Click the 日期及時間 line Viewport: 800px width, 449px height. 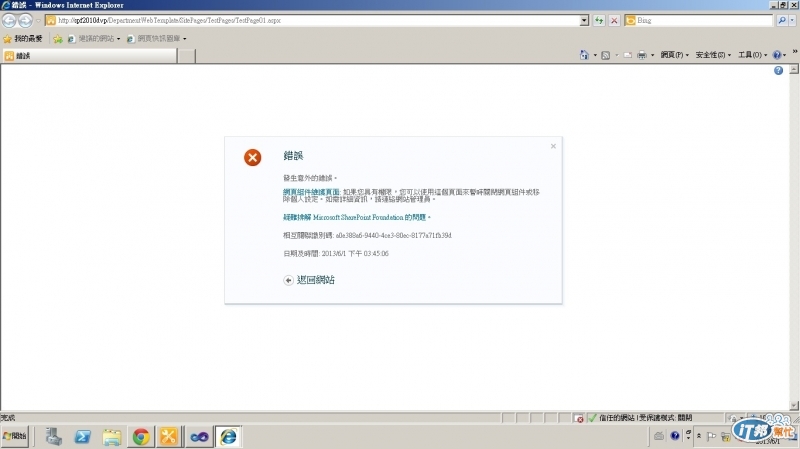pyautogui.click(x=336, y=254)
